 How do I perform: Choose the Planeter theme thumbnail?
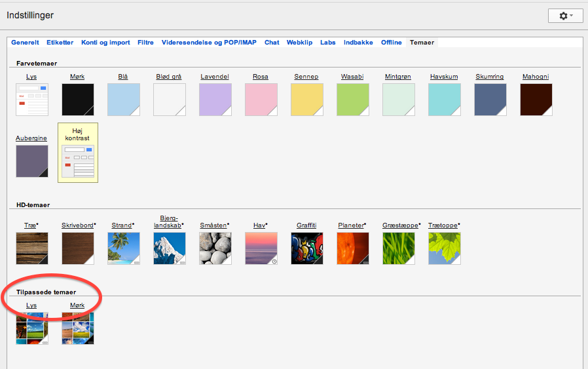tap(352, 248)
